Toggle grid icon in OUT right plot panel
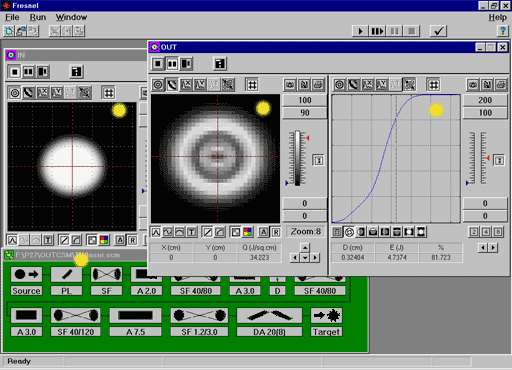This screenshot has height=370, width=512. click(x=434, y=85)
